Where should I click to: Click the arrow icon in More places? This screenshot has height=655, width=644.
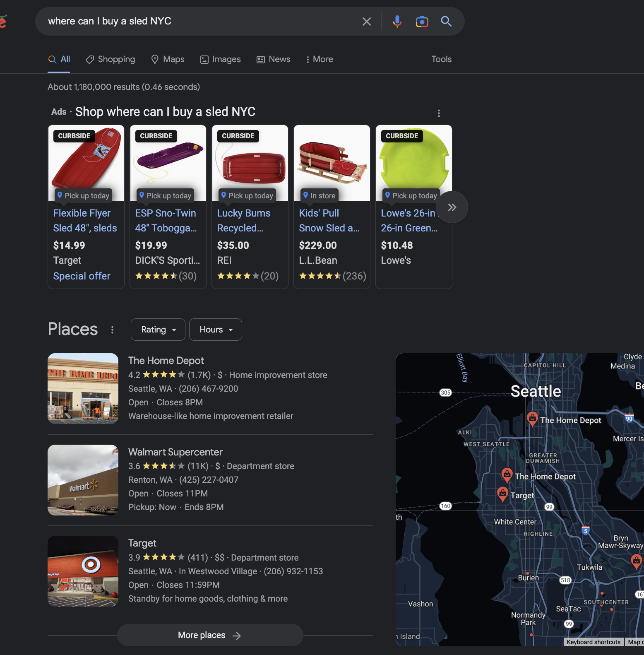[237, 636]
